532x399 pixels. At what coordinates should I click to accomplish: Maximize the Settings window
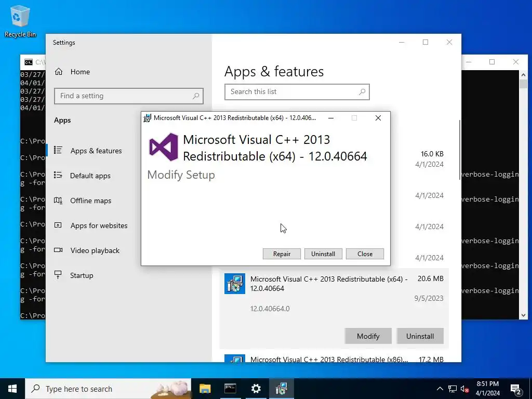point(425,42)
